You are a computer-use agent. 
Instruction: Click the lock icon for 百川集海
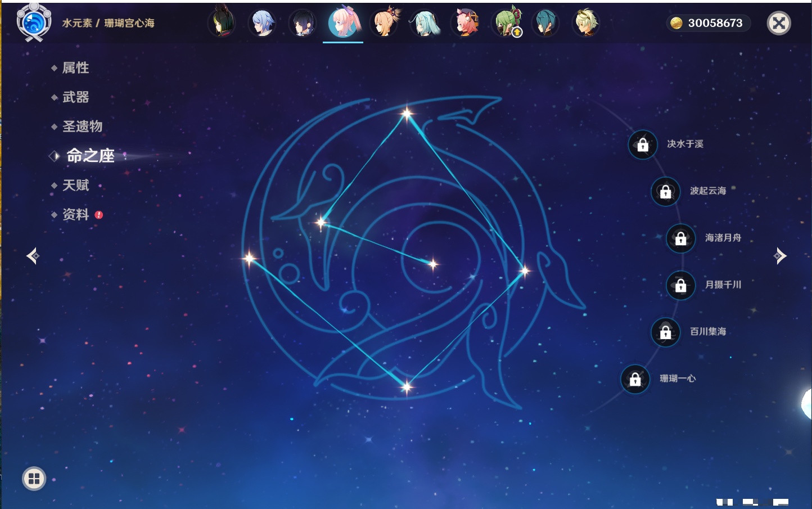click(x=665, y=332)
